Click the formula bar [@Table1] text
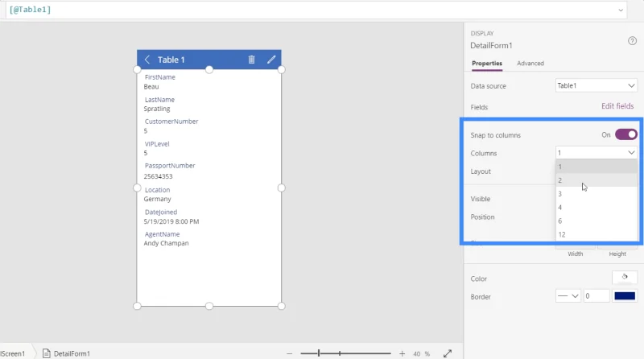Image resolution: width=644 pixels, height=359 pixels. click(30, 10)
